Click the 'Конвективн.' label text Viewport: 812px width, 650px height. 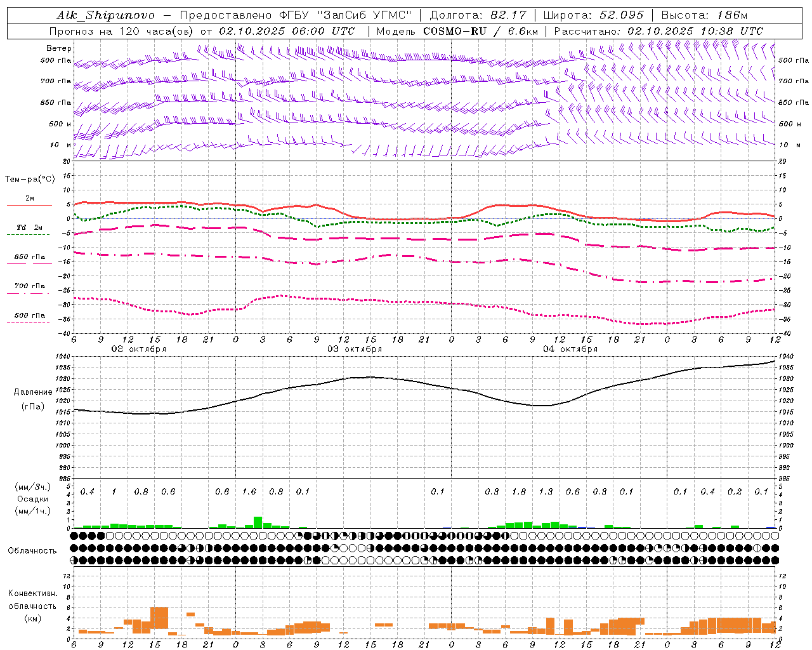[x=32, y=594]
